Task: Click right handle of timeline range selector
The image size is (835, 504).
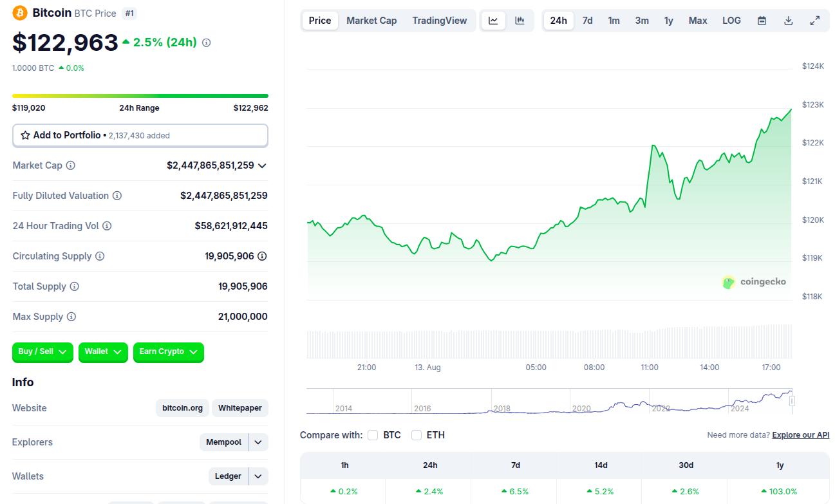Action: 793,401
